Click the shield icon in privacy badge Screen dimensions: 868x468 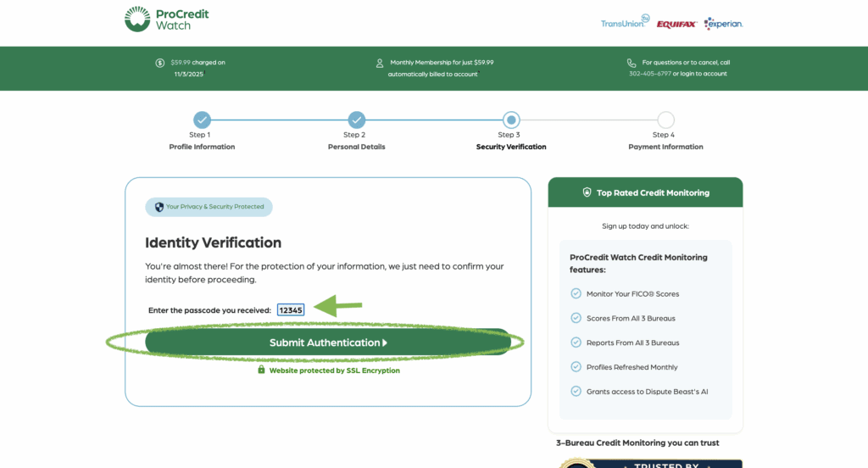(159, 207)
